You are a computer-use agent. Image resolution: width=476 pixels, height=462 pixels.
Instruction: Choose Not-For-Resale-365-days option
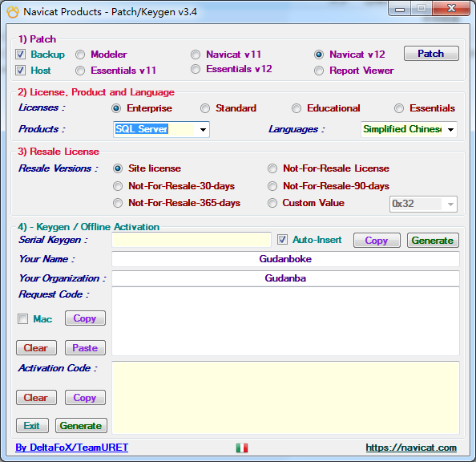pyautogui.click(x=118, y=203)
